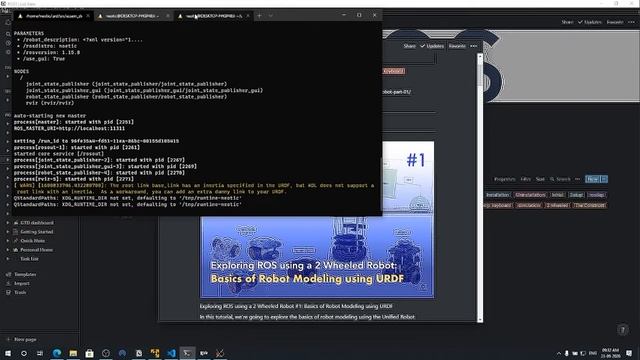Expand the Getting Started page arrow
This screenshot has width=640, height=360.
[8, 232]
